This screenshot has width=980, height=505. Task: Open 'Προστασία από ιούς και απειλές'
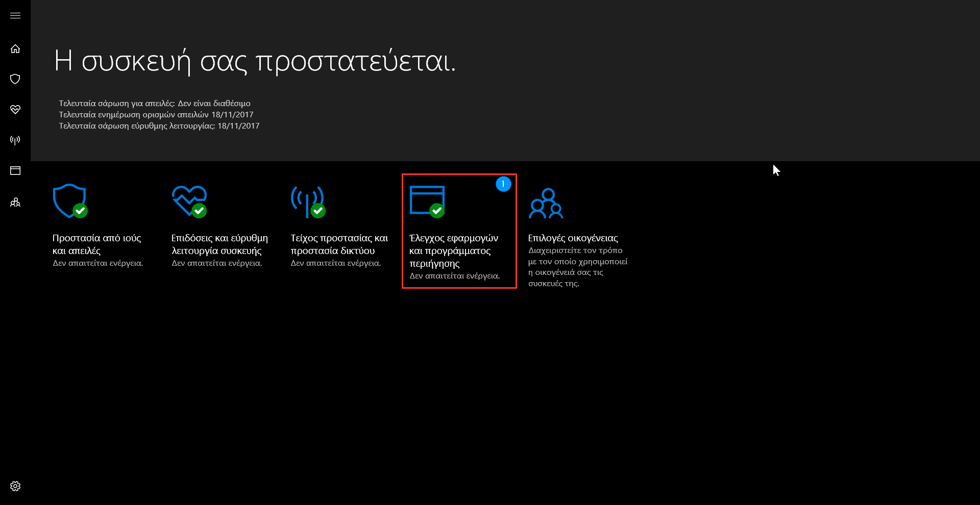click(97, 244)
